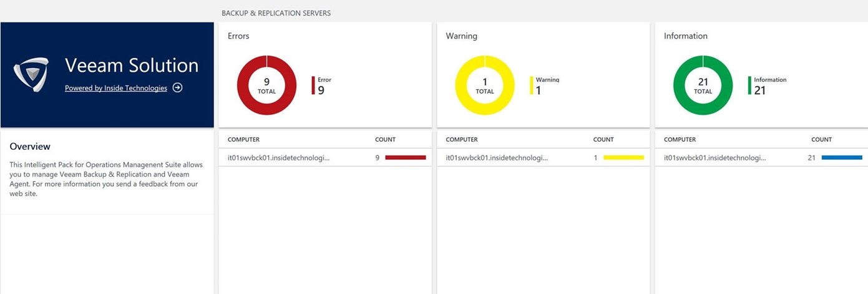This screenshot has height=294, width=868.
Task: Select the yellow Warning legend marker
Action: 532,86
